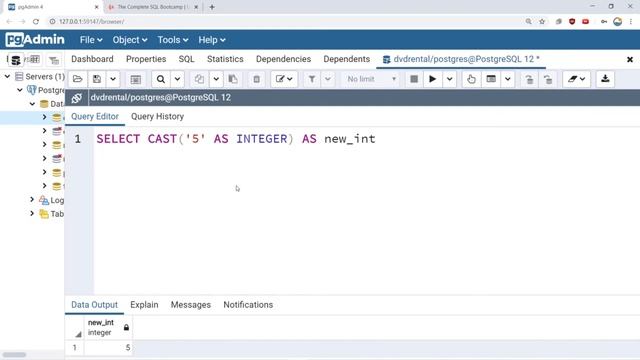Click the Save File floppy icon
This screenshot has width=640, height=360.
coord(97,79)
